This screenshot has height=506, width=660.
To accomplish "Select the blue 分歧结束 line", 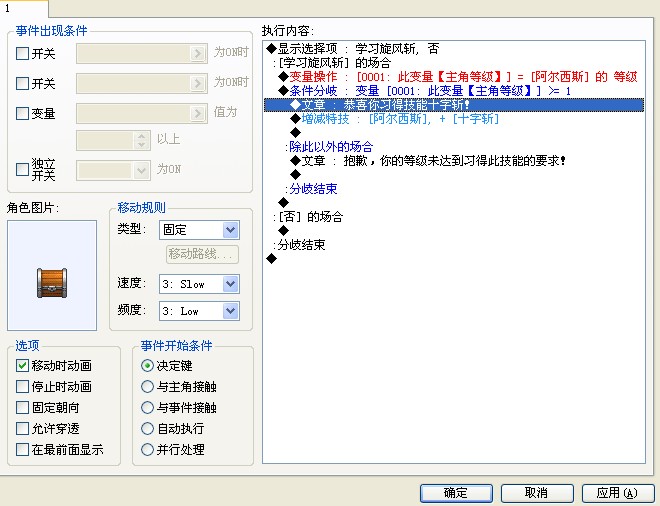I will [x=454, y=189].
